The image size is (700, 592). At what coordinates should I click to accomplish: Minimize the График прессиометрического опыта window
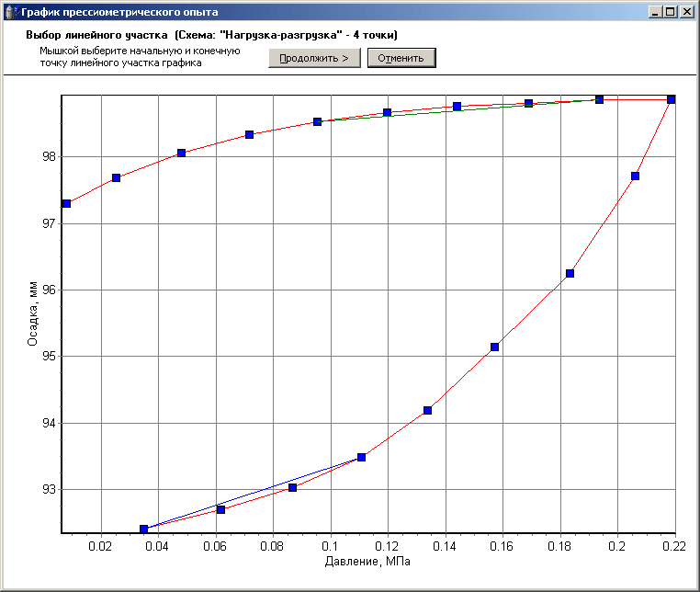pos(654,12)
